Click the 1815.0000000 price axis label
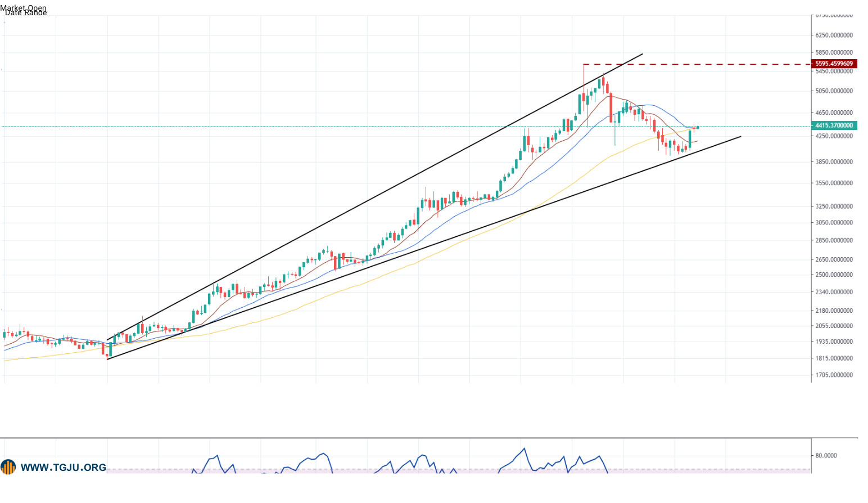Screen dimensions: 868x503 834,358
